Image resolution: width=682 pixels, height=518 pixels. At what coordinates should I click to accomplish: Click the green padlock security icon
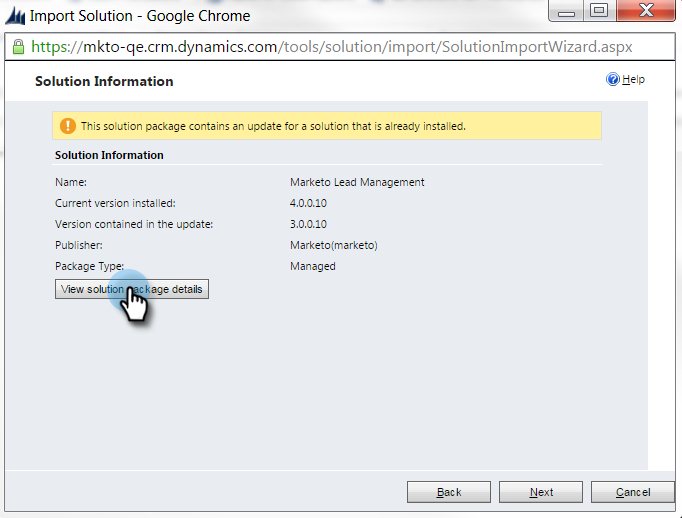pyautogui.click(x=18, y=47)
